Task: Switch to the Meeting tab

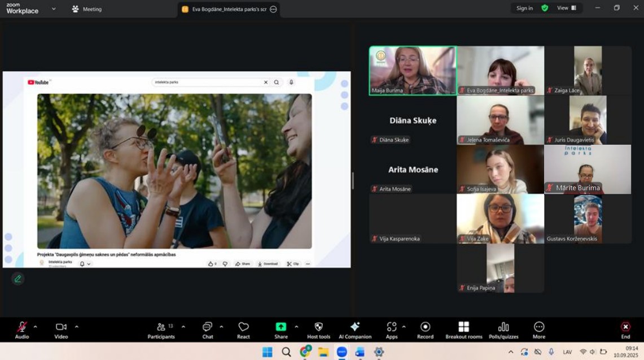Action: (x=86, y=9)
